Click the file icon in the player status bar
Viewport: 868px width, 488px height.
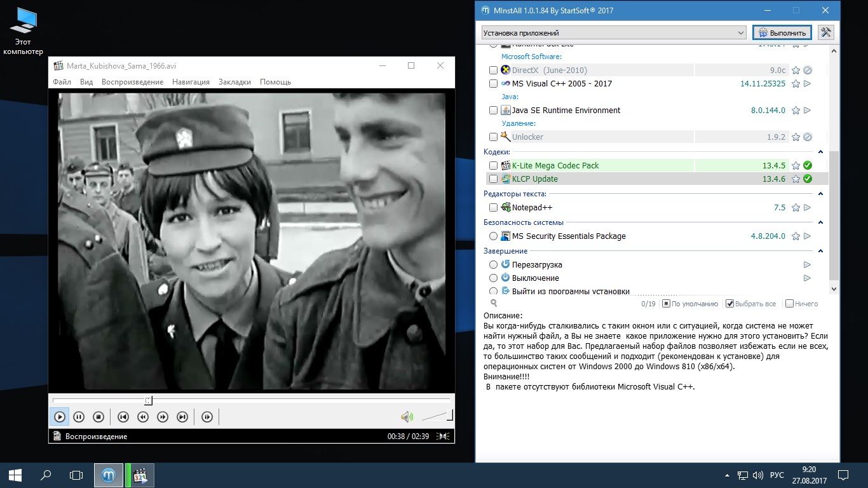[x=57, y=437]
